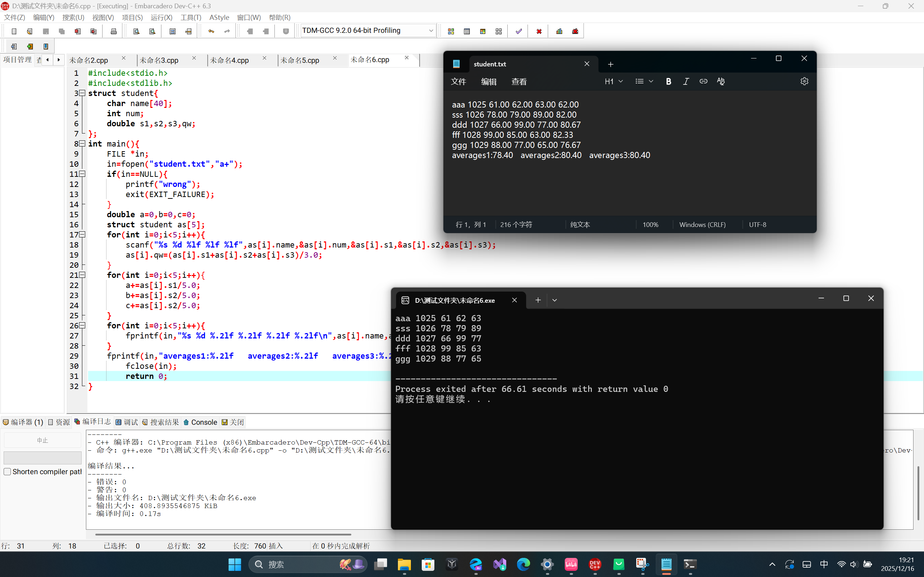The height and width of the screenshot is (577, 924).
Task: Toggle bold formatting in Notepad
Action: tap(668, 81)
